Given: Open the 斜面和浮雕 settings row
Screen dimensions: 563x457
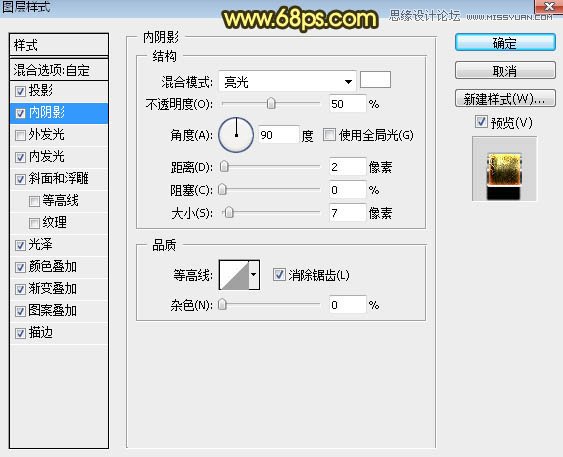Looking at the screenshot, I should (59, 179).
